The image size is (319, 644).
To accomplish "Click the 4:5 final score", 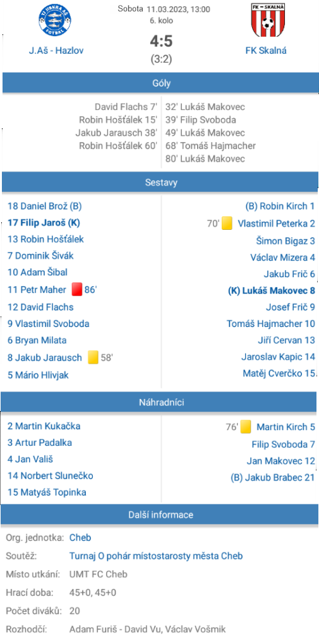I will [161, 41].
